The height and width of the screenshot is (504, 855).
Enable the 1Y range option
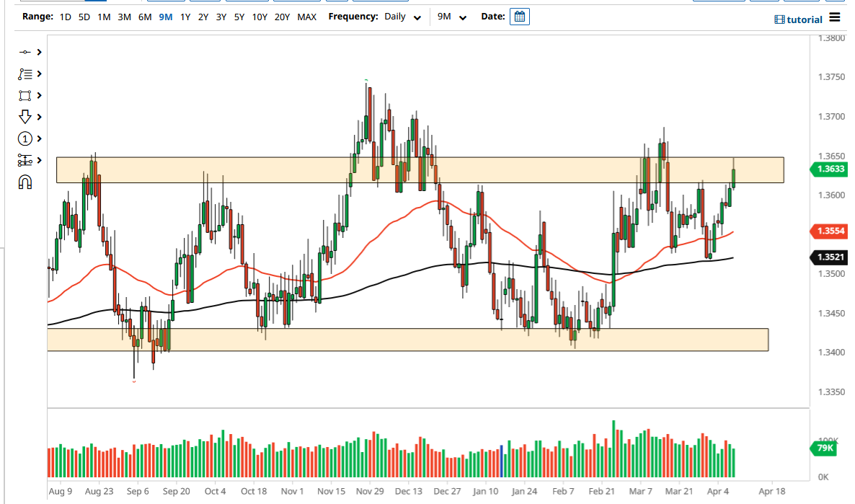point(185,17)
